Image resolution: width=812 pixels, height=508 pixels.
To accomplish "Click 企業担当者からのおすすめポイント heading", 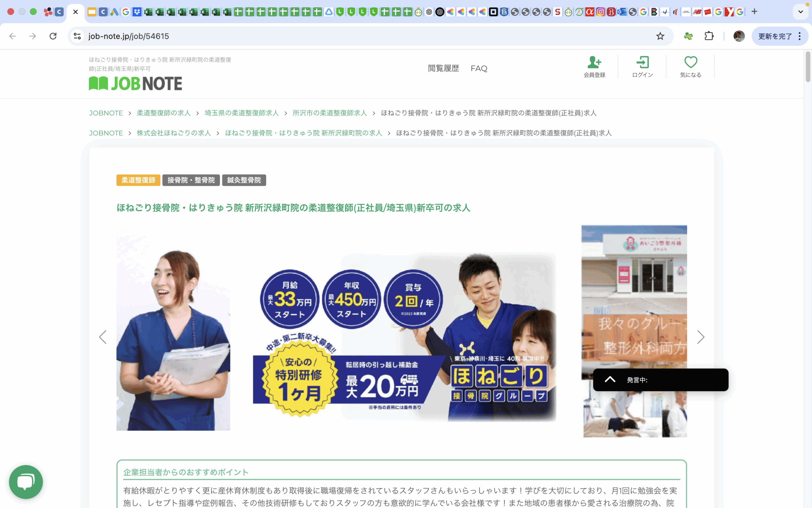I will pyautogui.click(x=186, y=472).
